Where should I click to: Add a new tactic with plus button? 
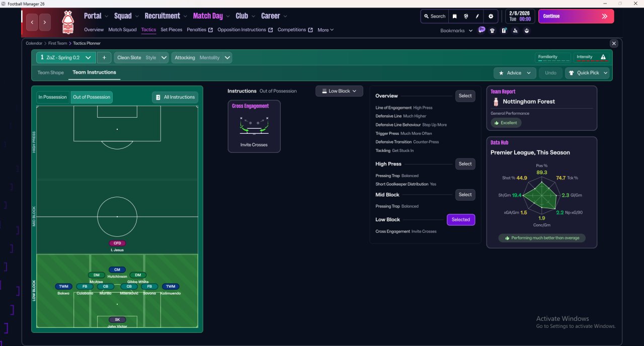pyautogui.click(x=104, y=58)
